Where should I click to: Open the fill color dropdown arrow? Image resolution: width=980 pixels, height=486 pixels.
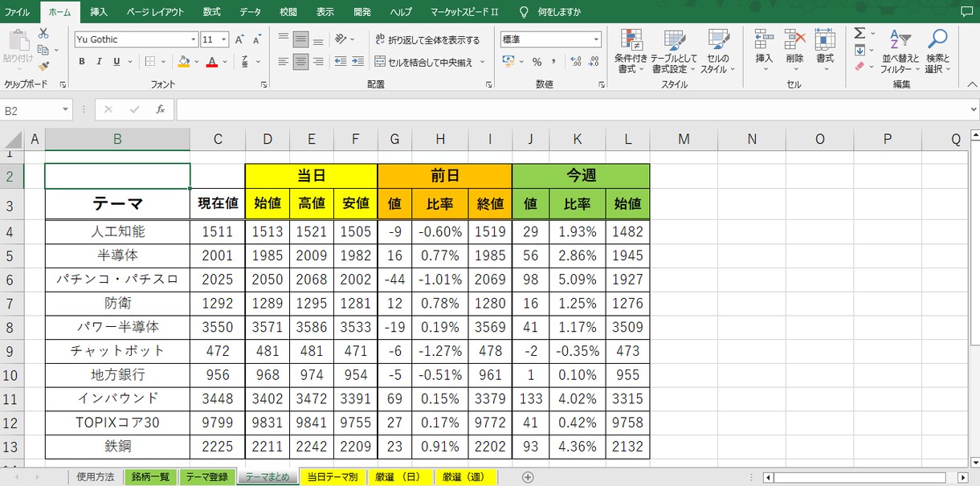196,62
